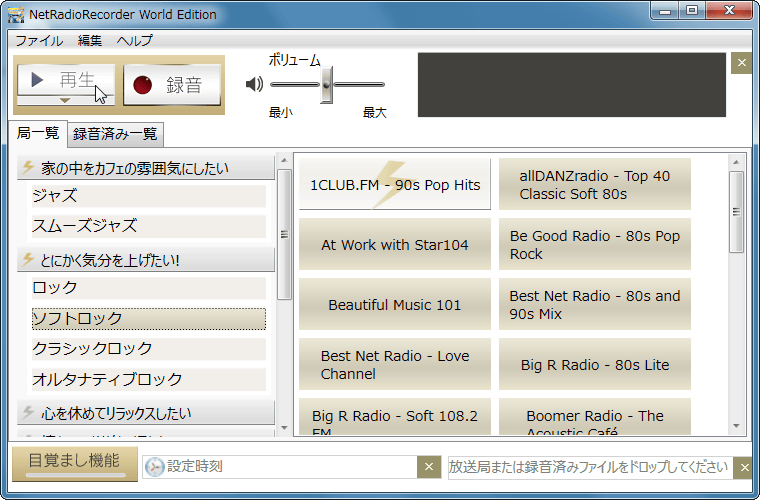Image resolution: width=760 pixels, height=500 pixels.
Task: Click the station list scrollbar thumb
Action: [736, 212]
